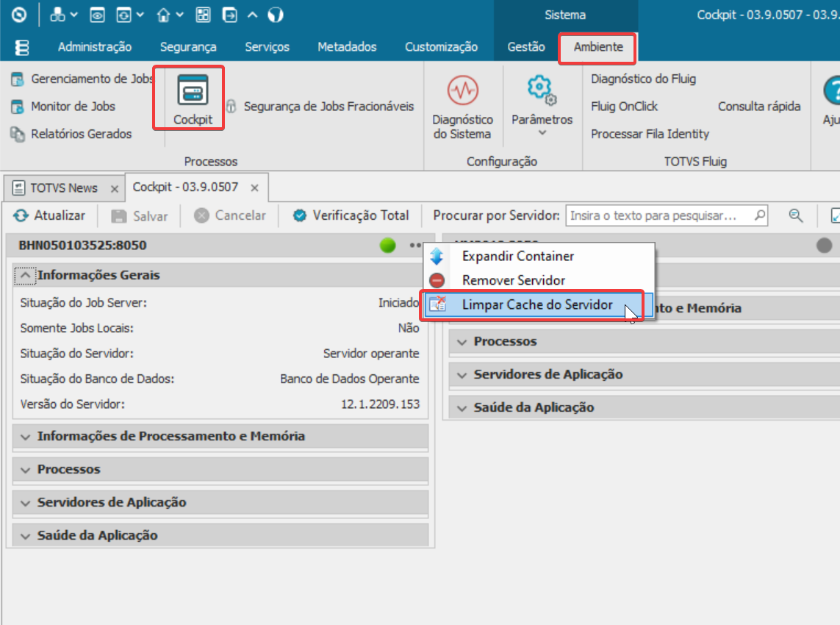Click the help question mark icon

(832, 90)
